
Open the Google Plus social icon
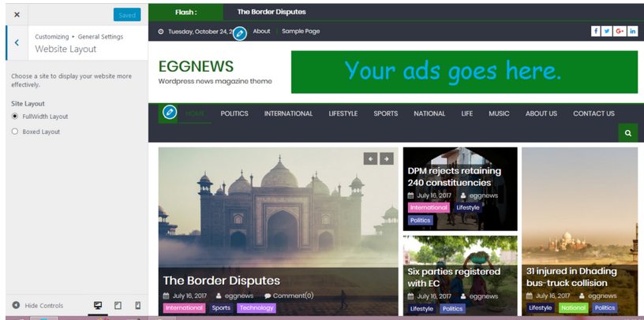point(620,32)
